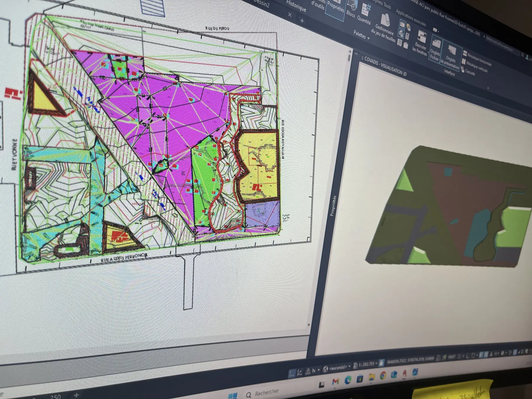Click the viewport scale icon
Viewport: 532px width, 399px height.
point(355,366)
